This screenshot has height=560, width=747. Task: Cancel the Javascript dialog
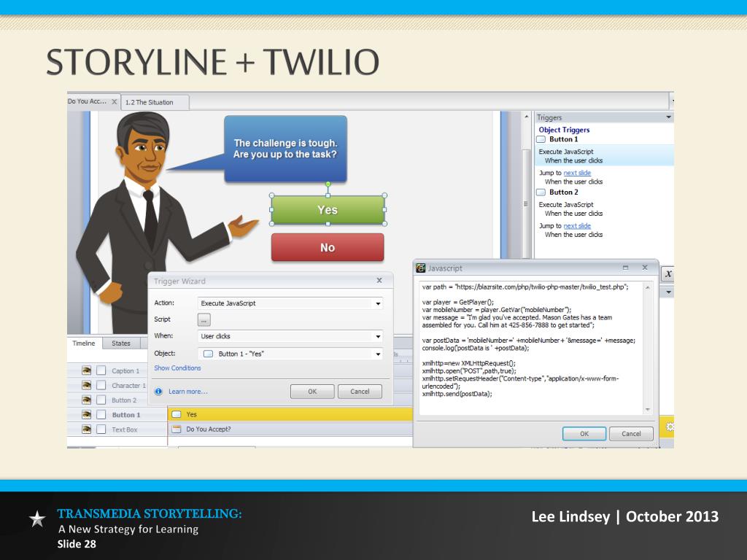coord(631,434)
